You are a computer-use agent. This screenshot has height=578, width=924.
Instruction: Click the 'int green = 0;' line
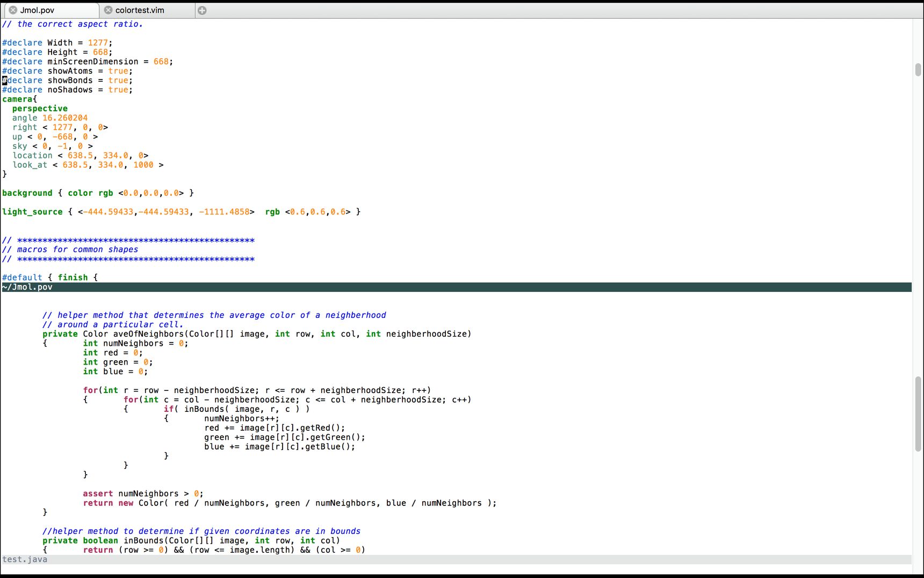(118, 362)
